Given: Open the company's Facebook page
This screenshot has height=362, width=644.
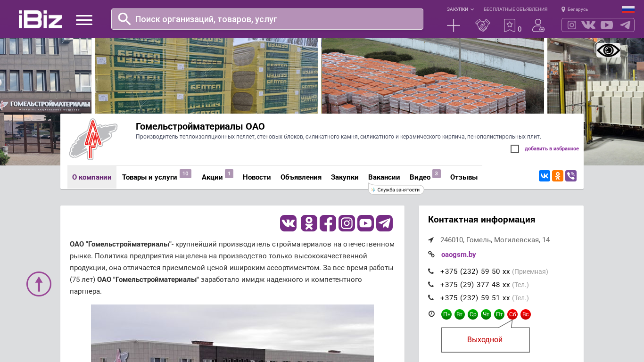Looking at the screenshot, I should (328, 223).
